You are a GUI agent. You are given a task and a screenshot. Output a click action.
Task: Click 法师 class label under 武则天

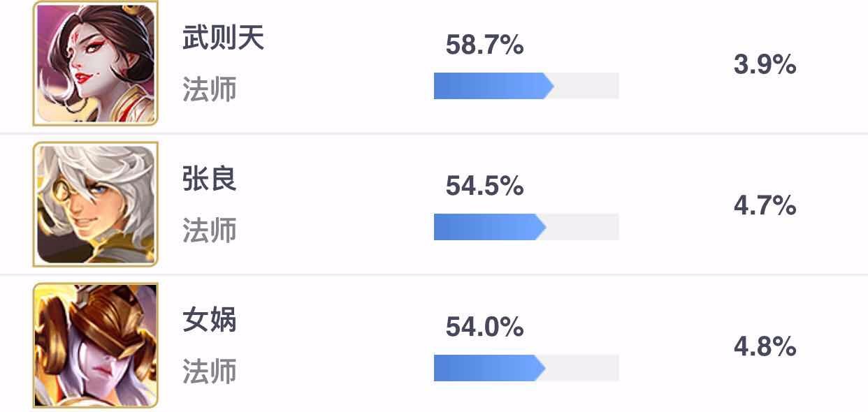[210, 89]
